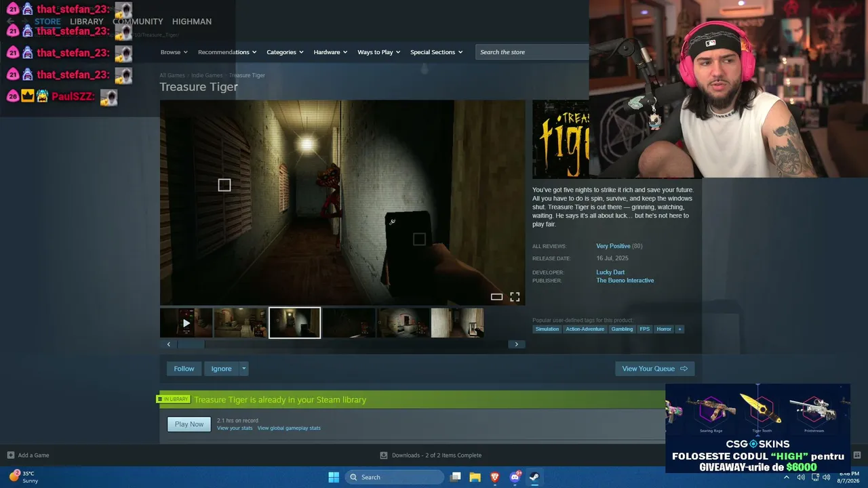Screen dimensions: 868x488
Task: Click View Your Queue
Action: pyautogui.click(x=654, y=369)
